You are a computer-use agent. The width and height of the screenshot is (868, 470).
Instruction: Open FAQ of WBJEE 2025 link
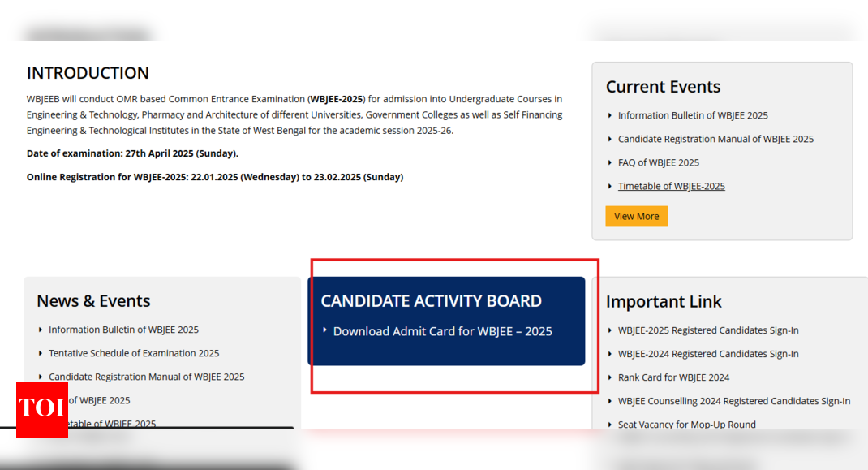point(658,162)
